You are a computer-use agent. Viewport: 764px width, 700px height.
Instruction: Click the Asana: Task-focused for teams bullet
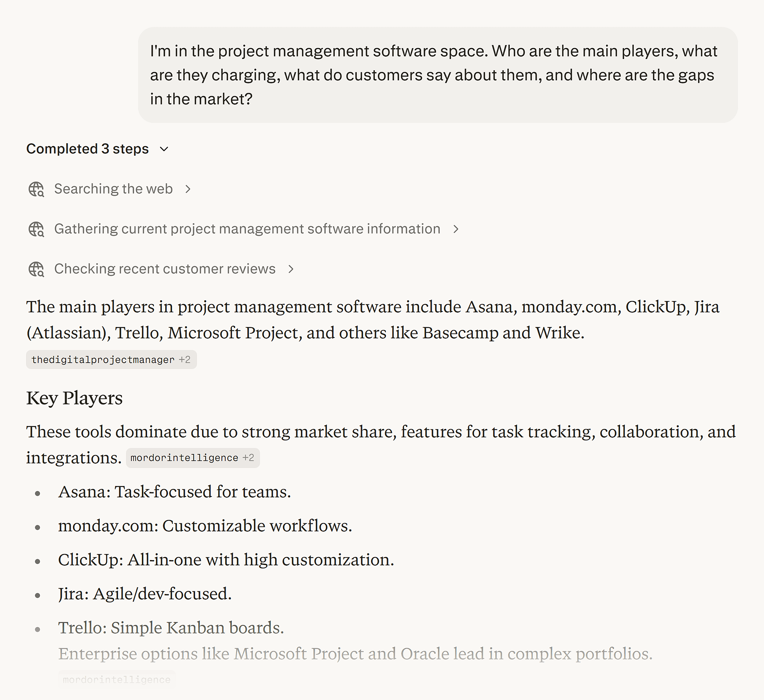coord(174,492)
